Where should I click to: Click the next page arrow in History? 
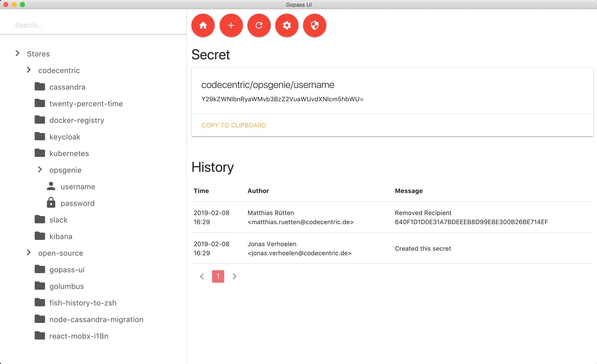pos(234,276)
